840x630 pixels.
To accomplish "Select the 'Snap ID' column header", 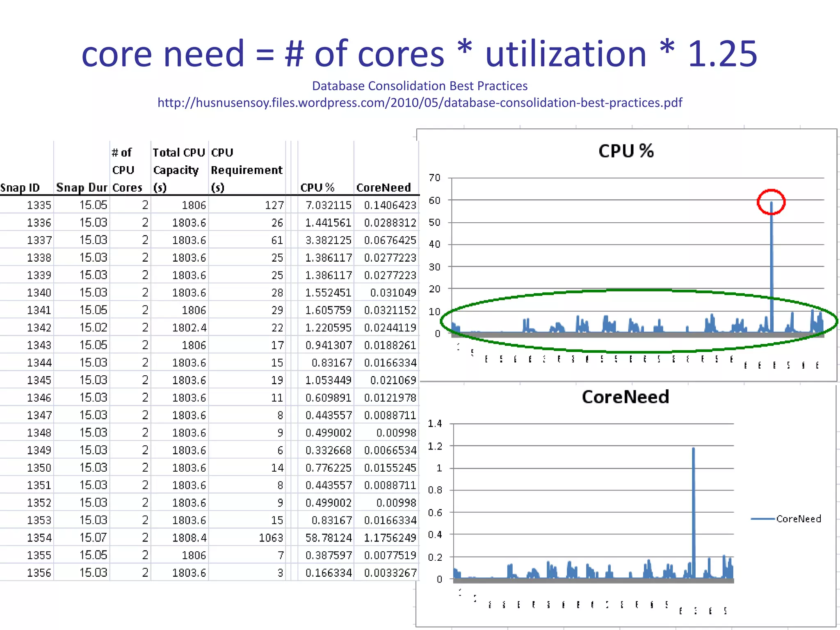I will pos(20,188).
